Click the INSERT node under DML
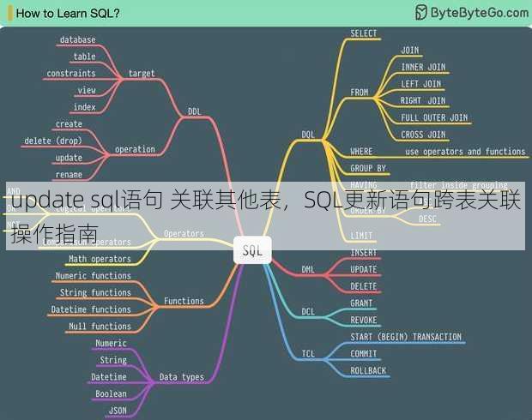Image resolution: width=532 pixels, height=420 pixels. [x=364, y=253]
